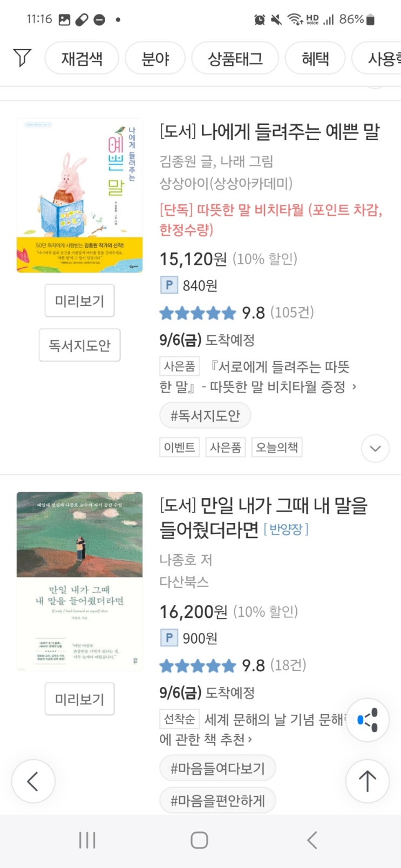Open 만일 내가 그때 book cover thumbnail
The width and height of the screenshot is (401, 868).
pos(79,581)
